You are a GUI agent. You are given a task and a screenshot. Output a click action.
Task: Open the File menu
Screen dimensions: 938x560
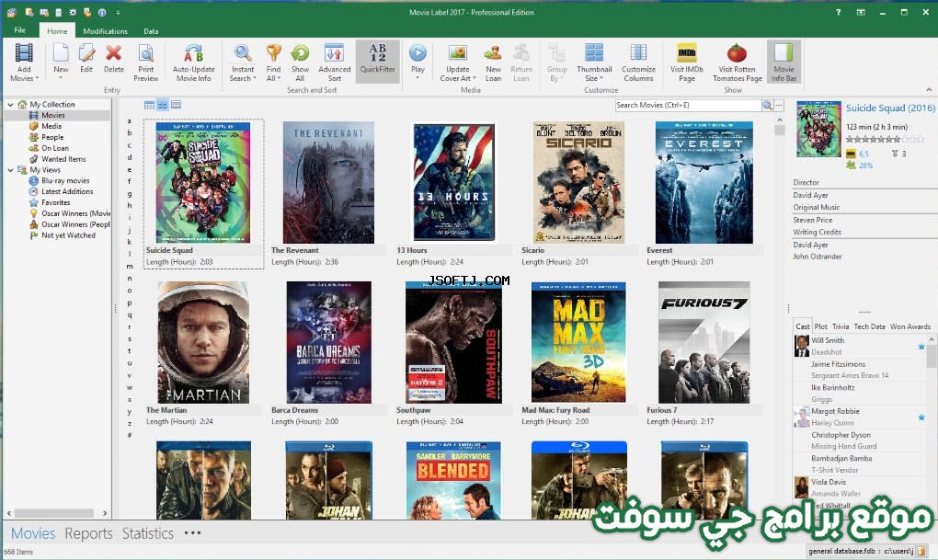click(19, 30)
